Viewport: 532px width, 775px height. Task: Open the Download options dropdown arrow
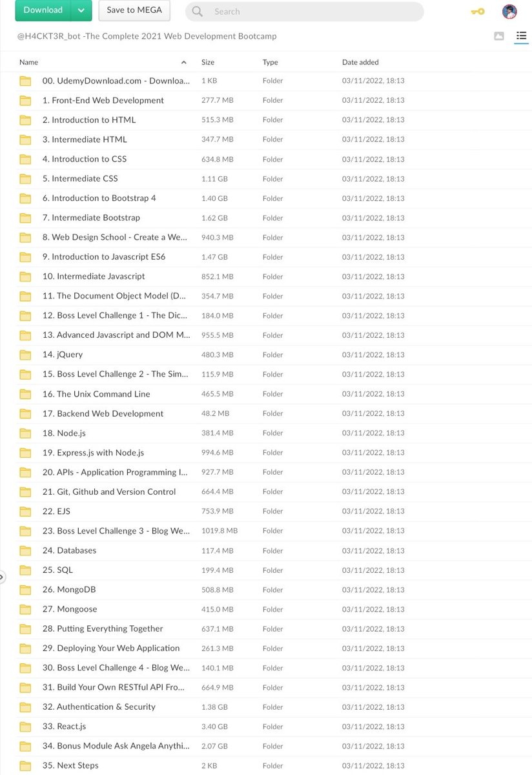click(x=81, y=10)
